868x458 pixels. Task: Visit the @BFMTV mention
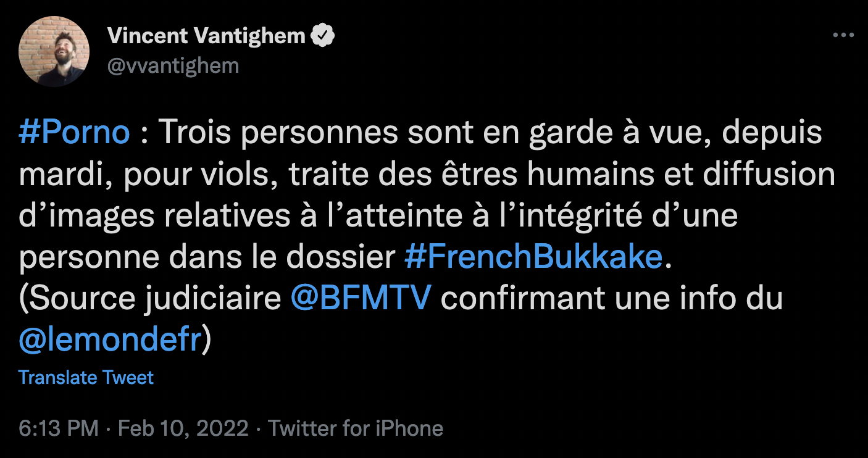(361, 299)
